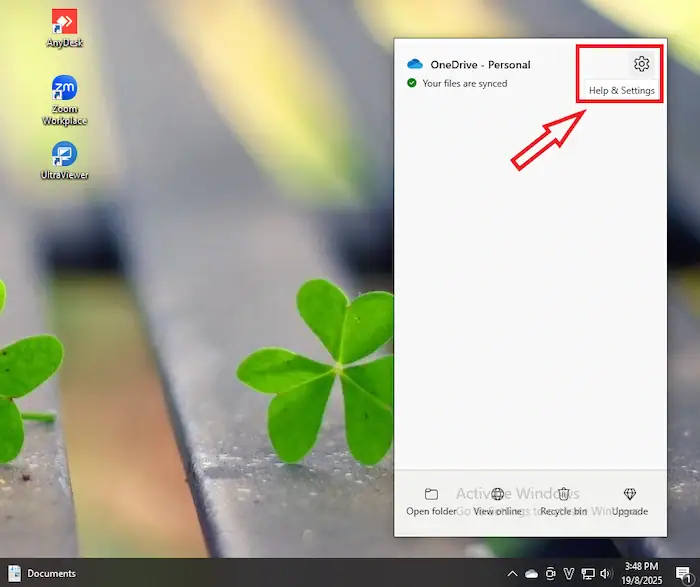The height and width of the screenshot is (587, 700).
Task: Select the Zoom Workplace desktop icon
Action: coord(64,89)
